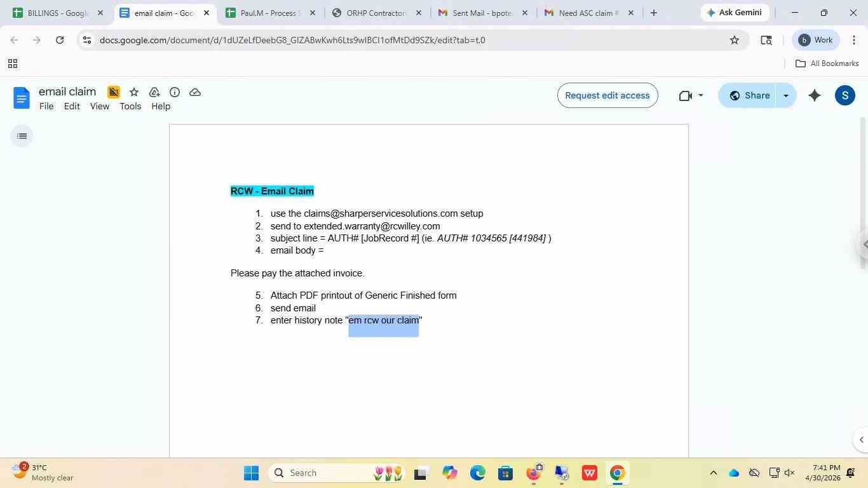Toggle volume mute in system tray
This screenshot has height=488, width=868.
click(x=790, y=473)
